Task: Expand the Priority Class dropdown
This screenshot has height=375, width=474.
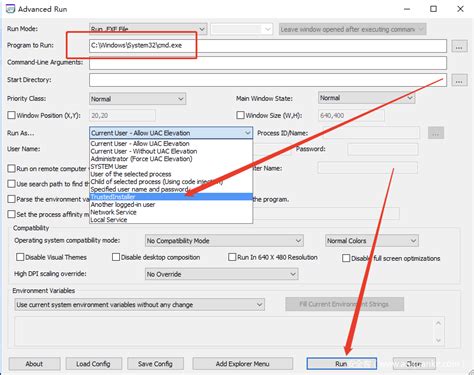Action: 137,99
